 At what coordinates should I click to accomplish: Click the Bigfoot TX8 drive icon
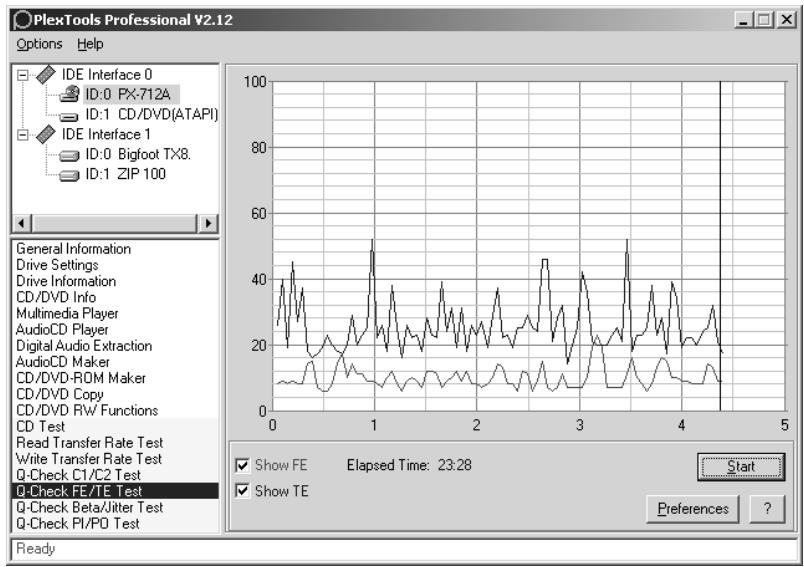69,155
